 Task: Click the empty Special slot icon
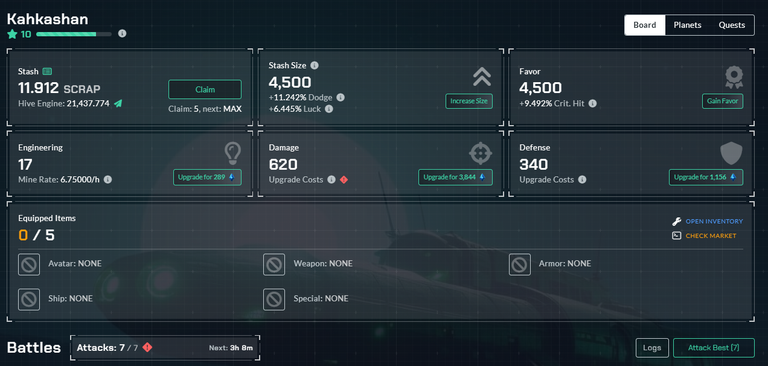(274, 299)
